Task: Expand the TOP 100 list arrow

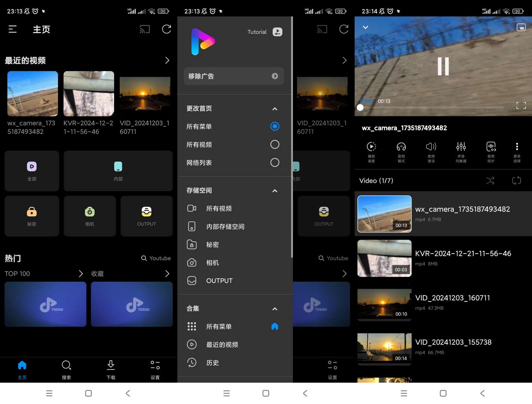Action: tap(81, 274)
